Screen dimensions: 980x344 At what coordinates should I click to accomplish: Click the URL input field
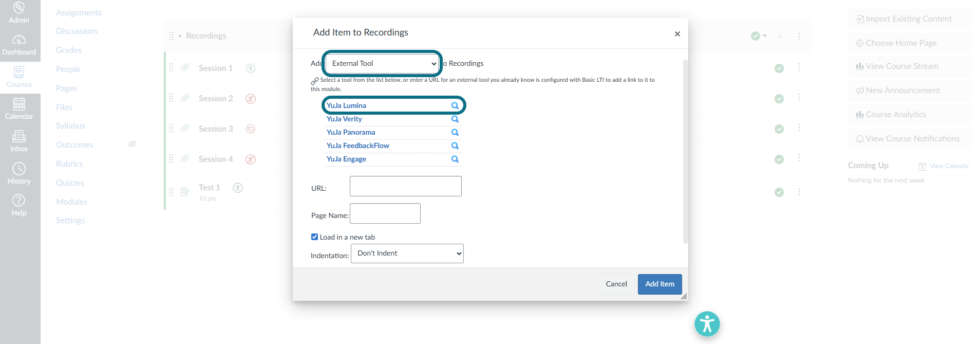tap(406, 186)
